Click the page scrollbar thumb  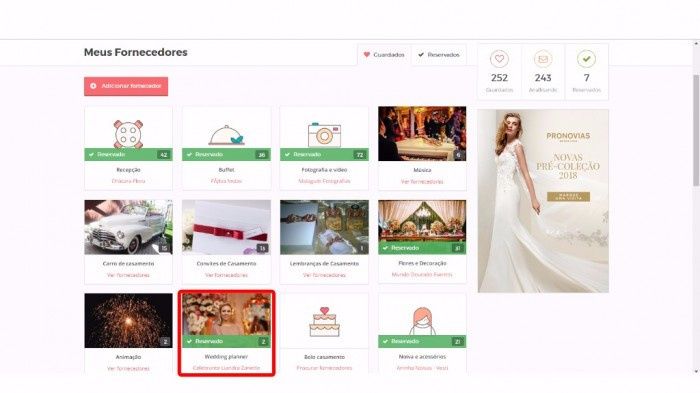696,130
